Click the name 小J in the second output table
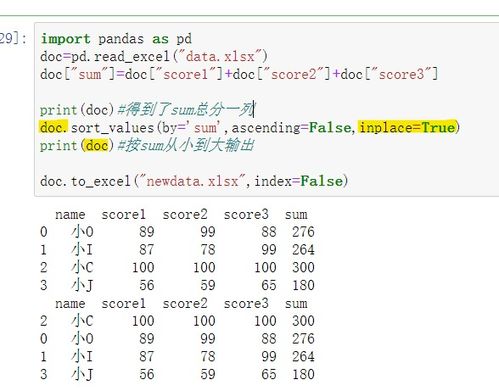The height and width of the screenshot is (391, 499). point(82,374)
